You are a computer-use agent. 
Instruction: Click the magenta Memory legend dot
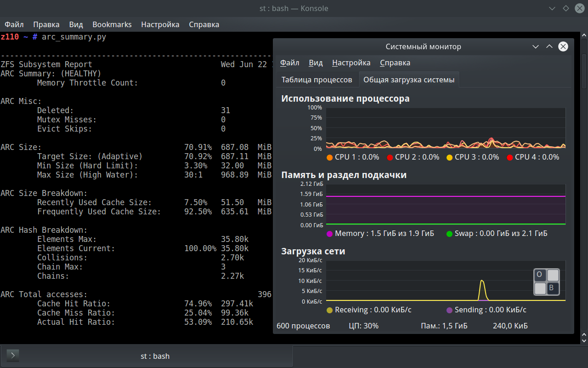pos(329,234)
